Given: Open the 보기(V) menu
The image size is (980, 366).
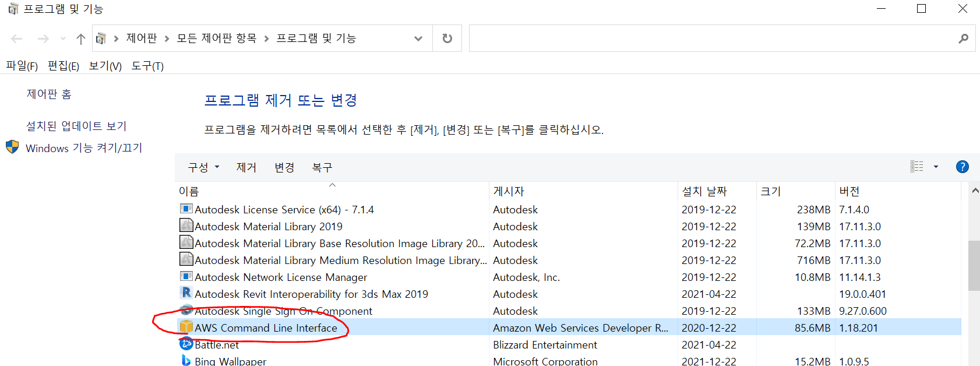Looking at the screenshot, I should [105, 66].
